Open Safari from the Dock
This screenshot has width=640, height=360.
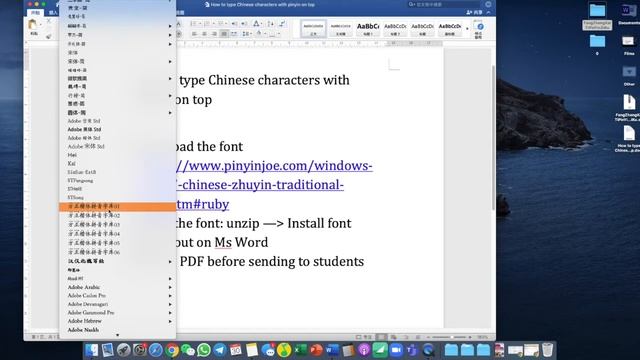click(x=156, y=350)
